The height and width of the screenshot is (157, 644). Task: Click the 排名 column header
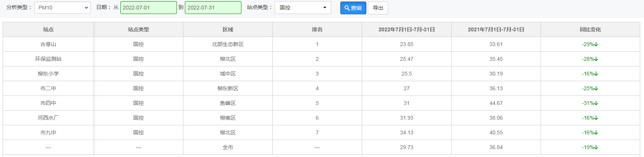tap(317, 29)
